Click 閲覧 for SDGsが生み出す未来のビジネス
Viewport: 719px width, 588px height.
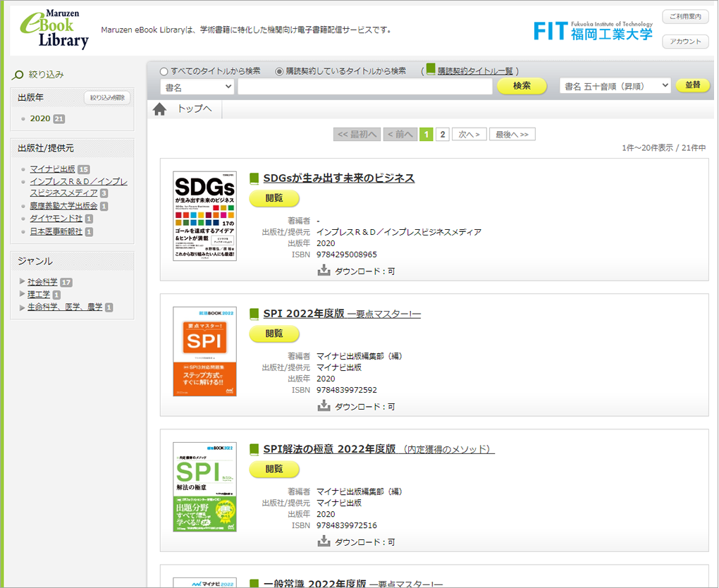(274, 198)
